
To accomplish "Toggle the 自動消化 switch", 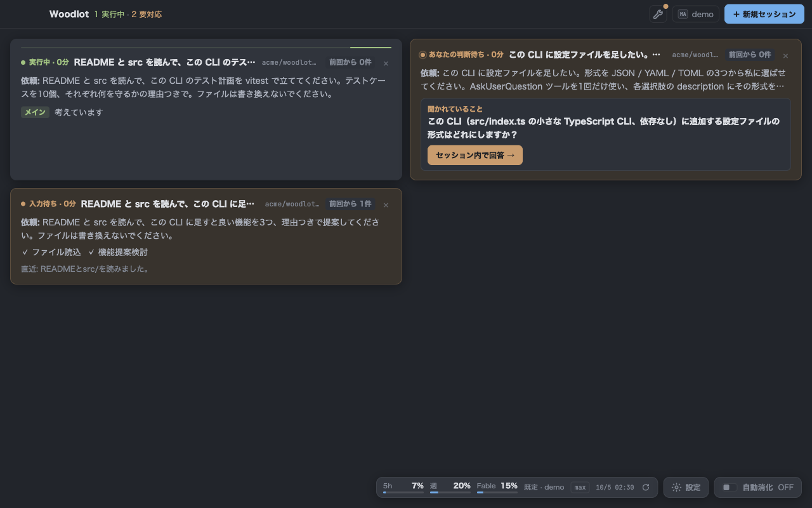I will pyautogui.click(x=730, y=488).
